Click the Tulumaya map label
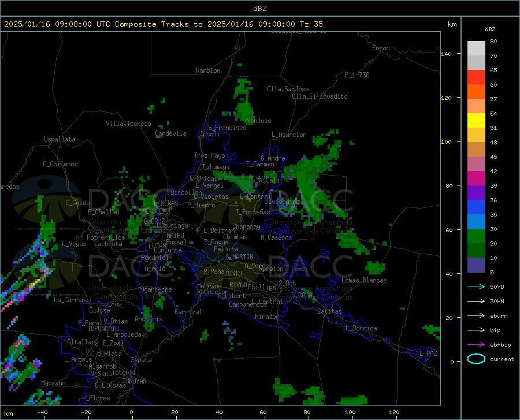The width and height of the screenshot is (520, 420). click(216, 167)
